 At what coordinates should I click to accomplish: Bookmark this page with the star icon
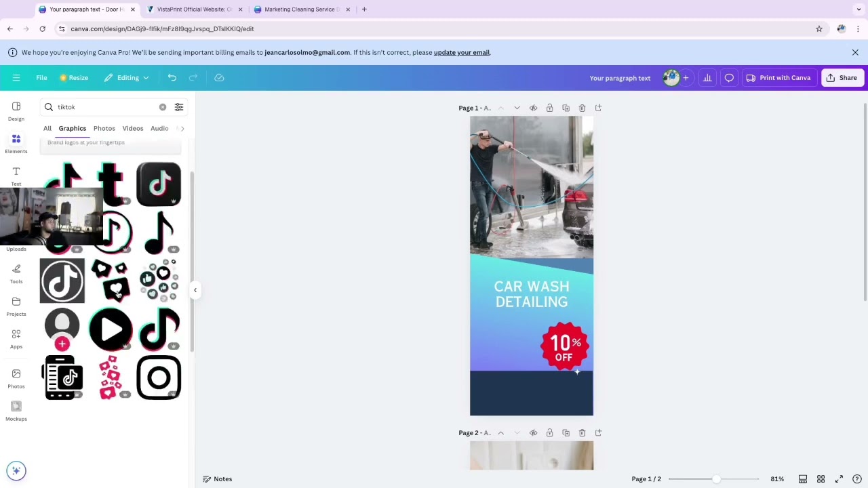click(819, 28)
